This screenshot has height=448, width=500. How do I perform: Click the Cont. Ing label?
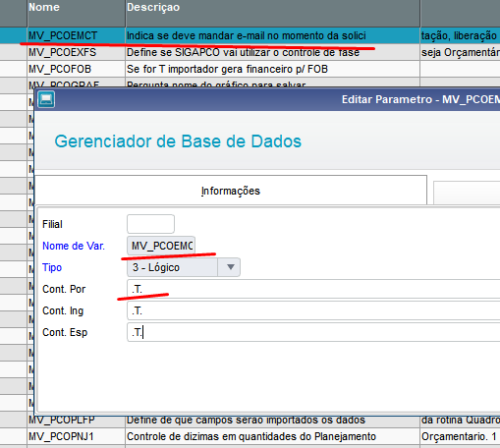click(x=63, y=310)
